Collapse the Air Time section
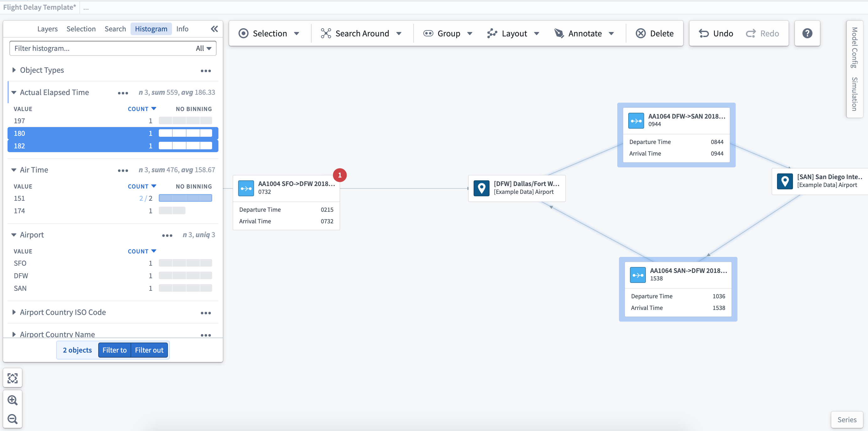The height and width of the screenshot is (431, 868). pos(14,170)
